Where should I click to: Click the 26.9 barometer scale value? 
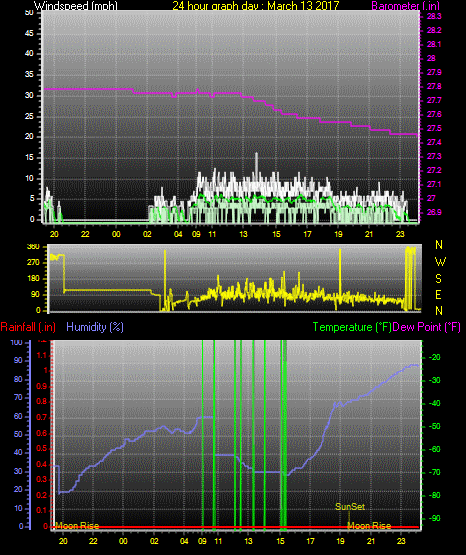[x=434, y=212]
